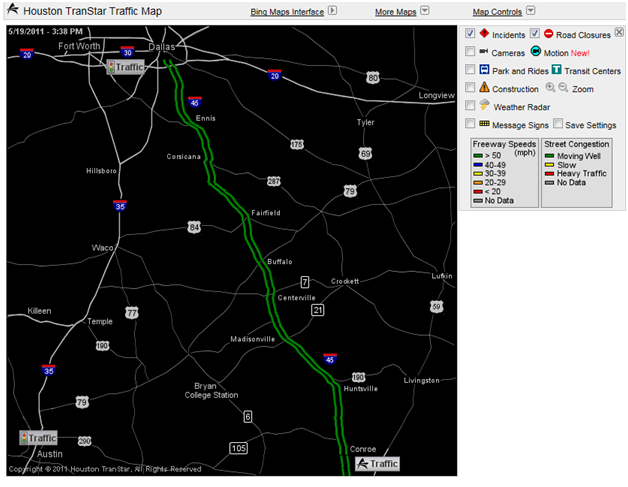The image size is (628, 487).
Task: Expand the Bing Maps Interface arrow
Action: (x=332, y=11)
